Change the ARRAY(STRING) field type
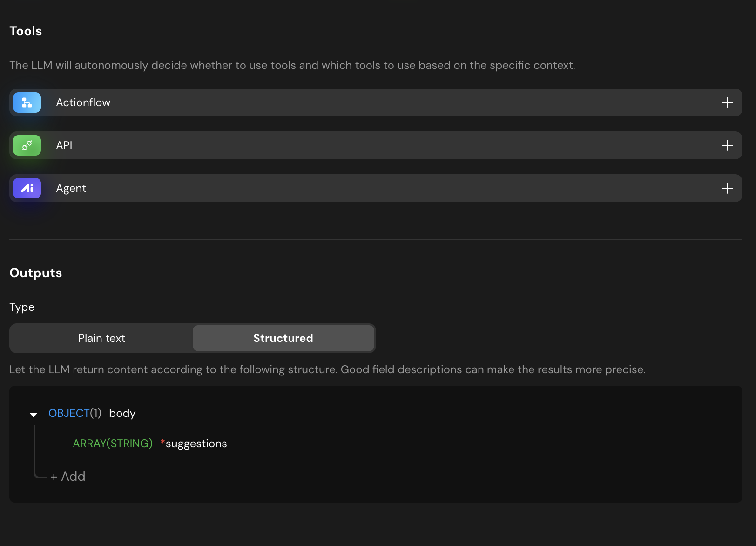 (113, 444)
